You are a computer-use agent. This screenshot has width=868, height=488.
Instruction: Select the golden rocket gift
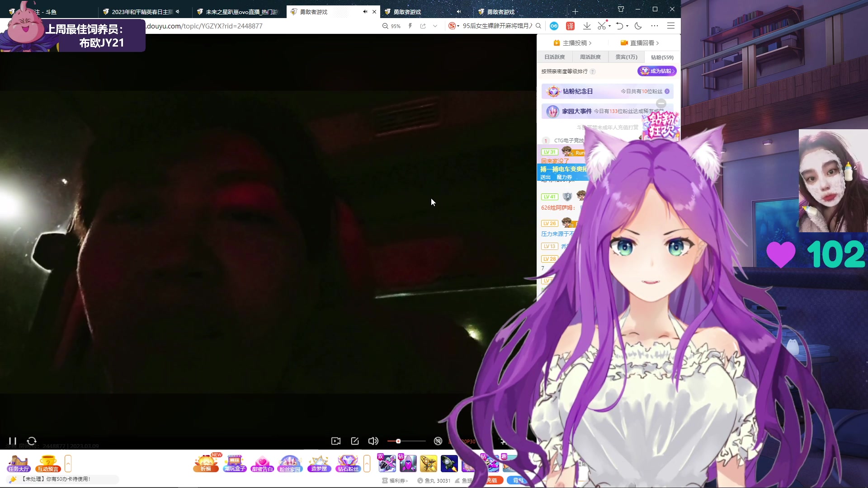429,464
